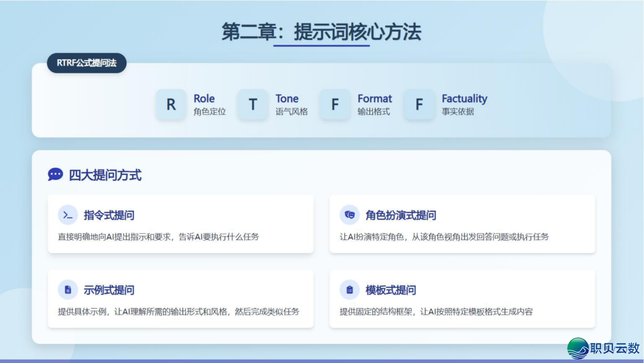The image size is (644, 363).
Task: Click the 四大提问方式 section heading
Action: point(105,175)
